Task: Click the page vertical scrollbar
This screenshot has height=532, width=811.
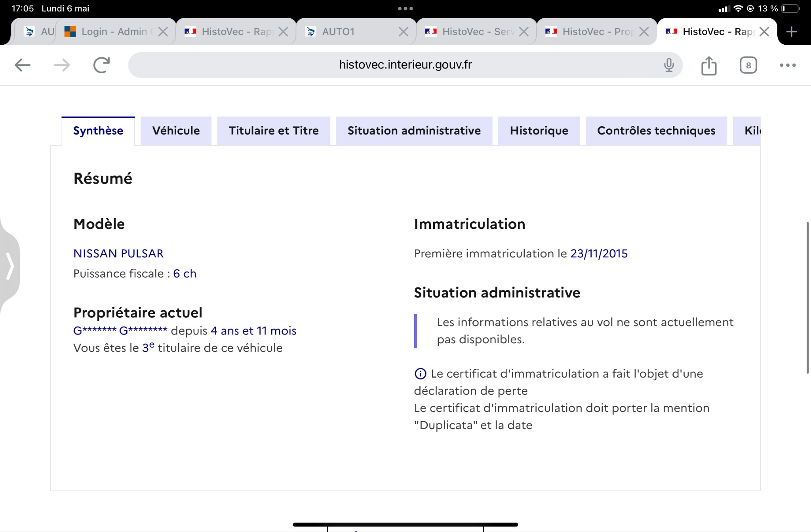Action: (807, 298)
